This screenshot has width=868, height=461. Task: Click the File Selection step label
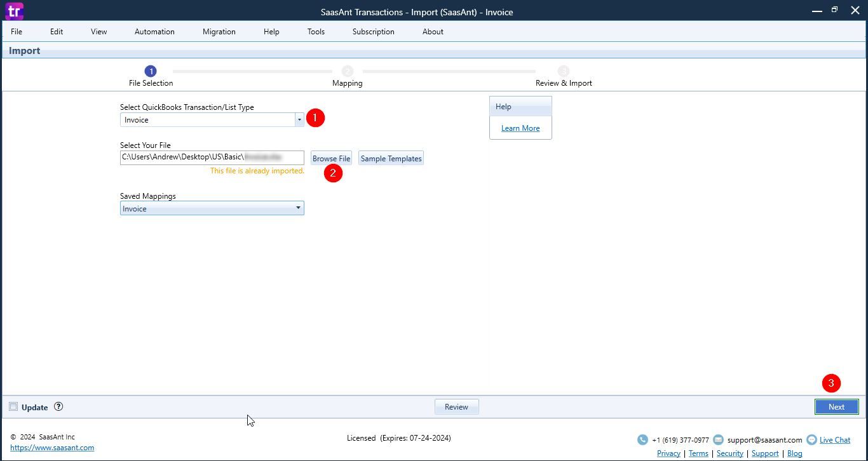[x=151, y=83]
